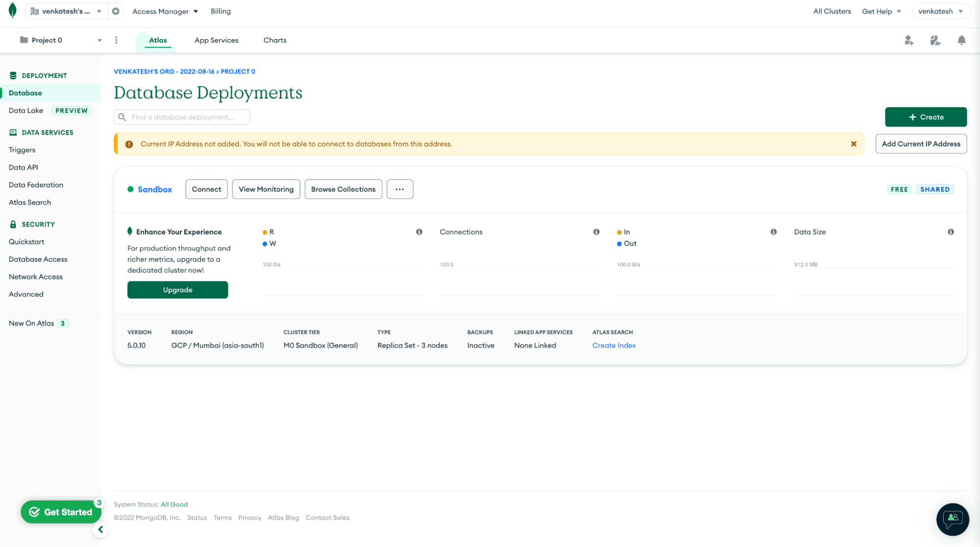
Task: Click info icon on Connections chart
Action: [x=596, y=232]
